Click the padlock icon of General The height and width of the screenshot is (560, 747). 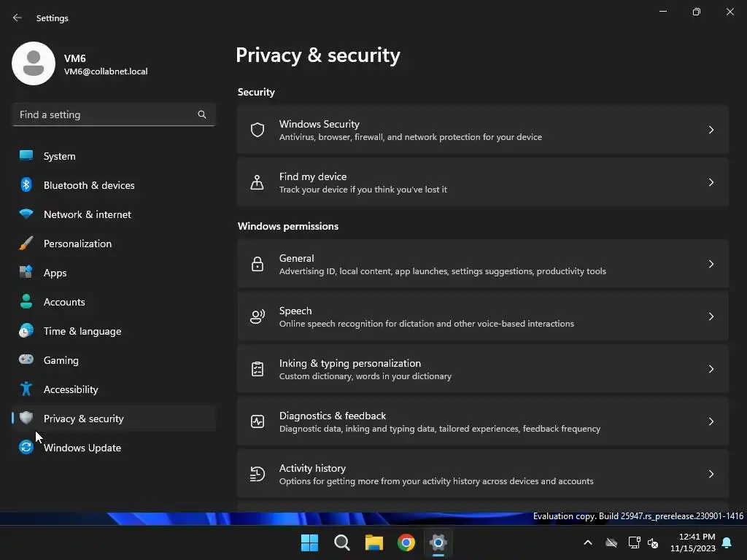click(x=258, y=264)
